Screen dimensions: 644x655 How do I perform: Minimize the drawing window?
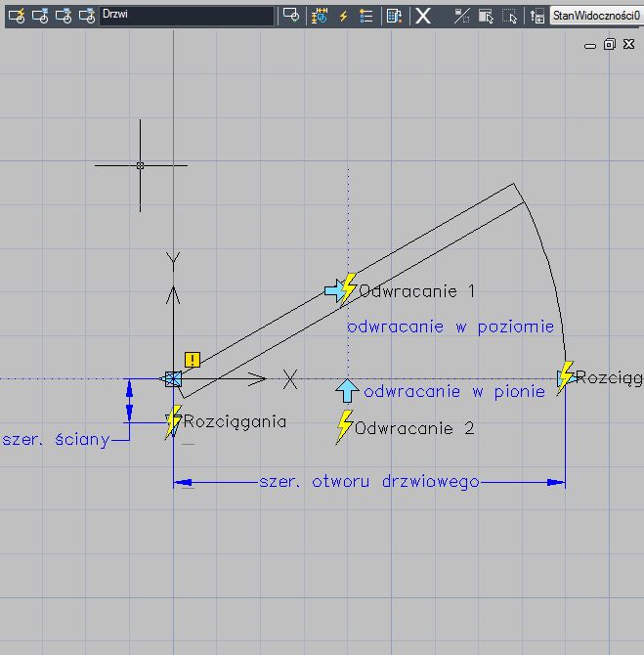[589, 45]
